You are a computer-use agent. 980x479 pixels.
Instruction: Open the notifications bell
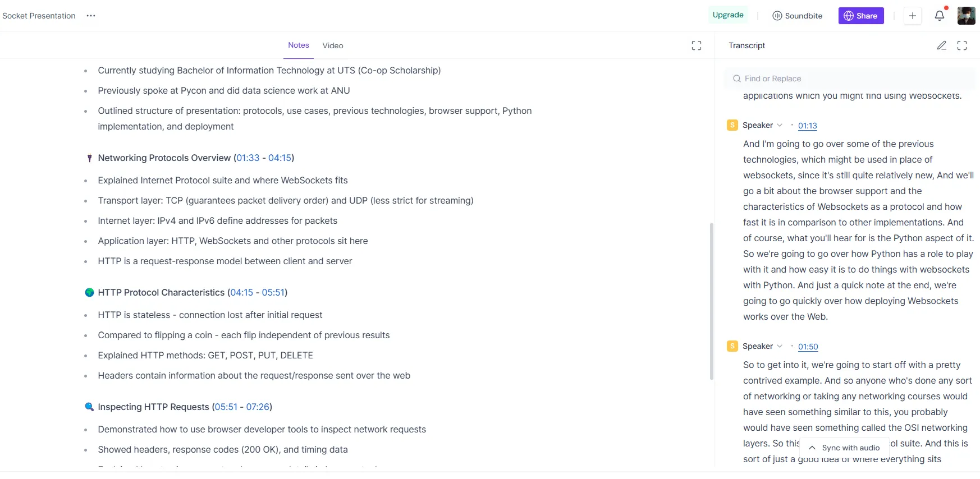pos(940,16)
